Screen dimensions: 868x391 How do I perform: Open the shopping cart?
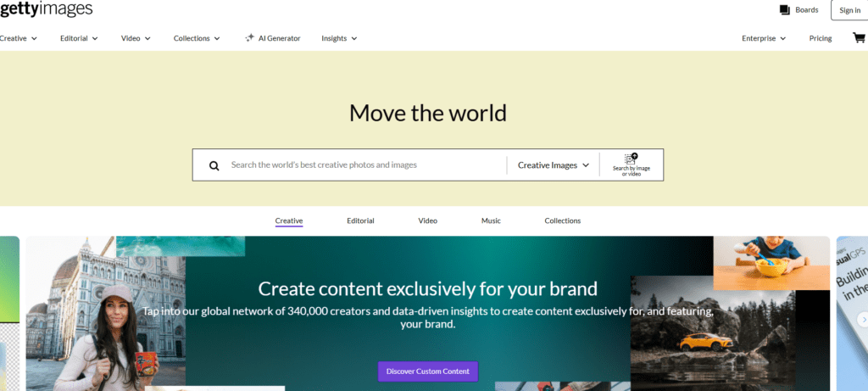(858, 38)
